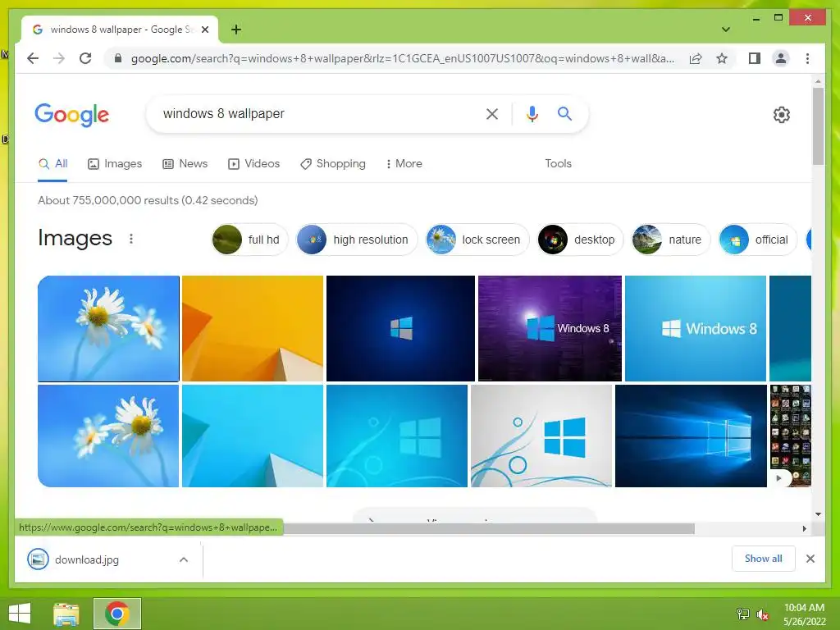Filter images by desktop chip

coord(580,240)
